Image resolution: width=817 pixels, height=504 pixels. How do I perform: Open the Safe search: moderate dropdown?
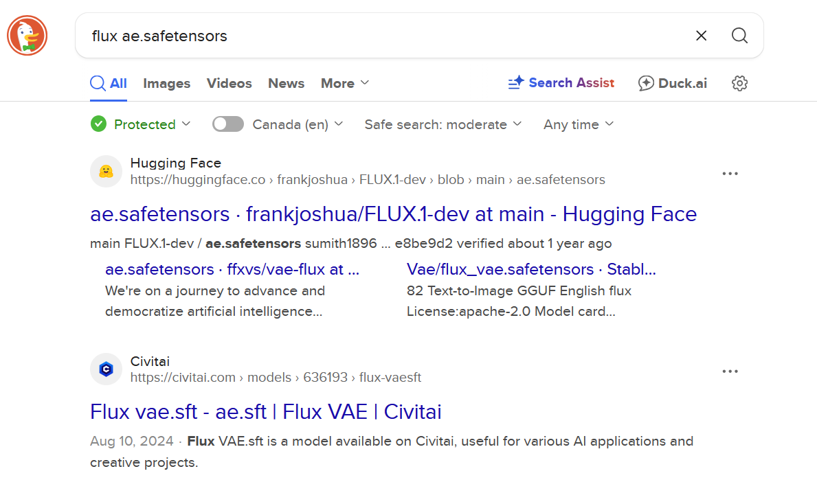[443, 124]
